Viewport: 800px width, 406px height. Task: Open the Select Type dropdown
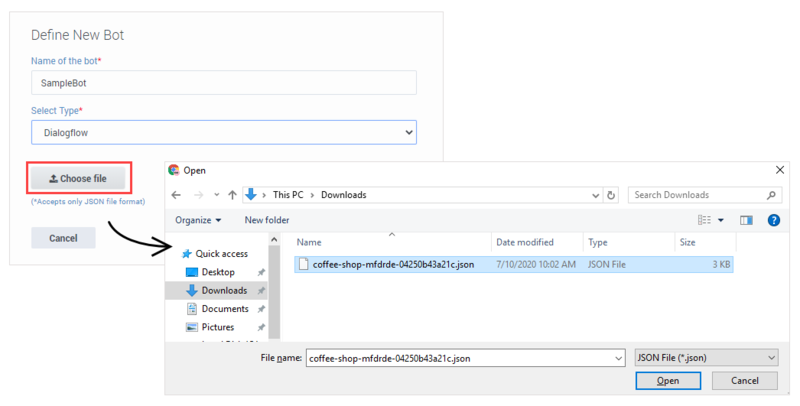pyautogui.click(x=223, y=132)
